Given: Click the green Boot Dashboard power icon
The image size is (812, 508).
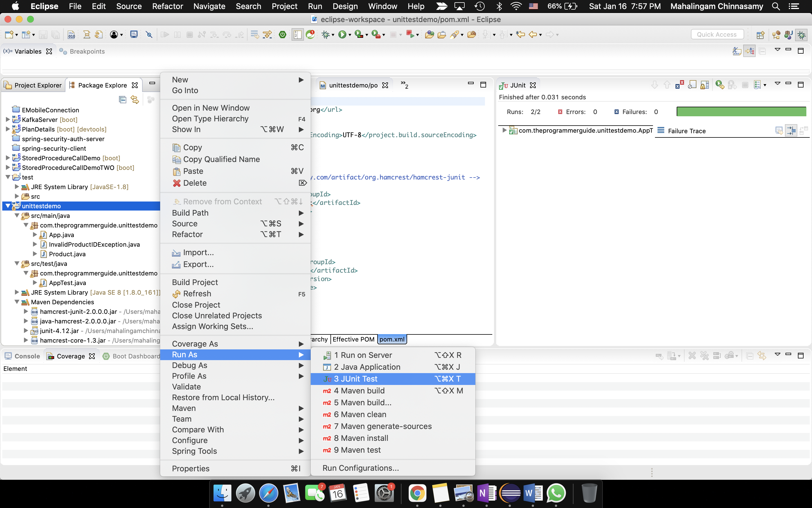Looking at the screenshot, I should pos(283,35).
